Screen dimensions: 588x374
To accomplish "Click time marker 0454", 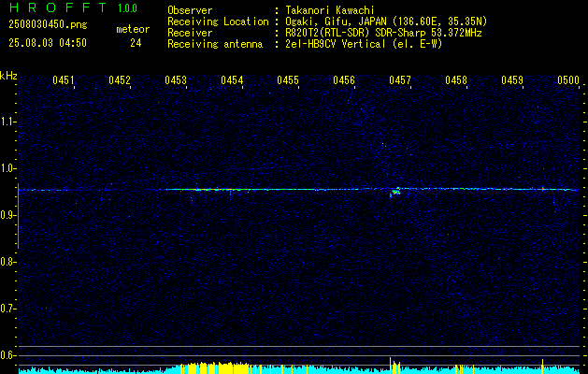I will (232, 80).
